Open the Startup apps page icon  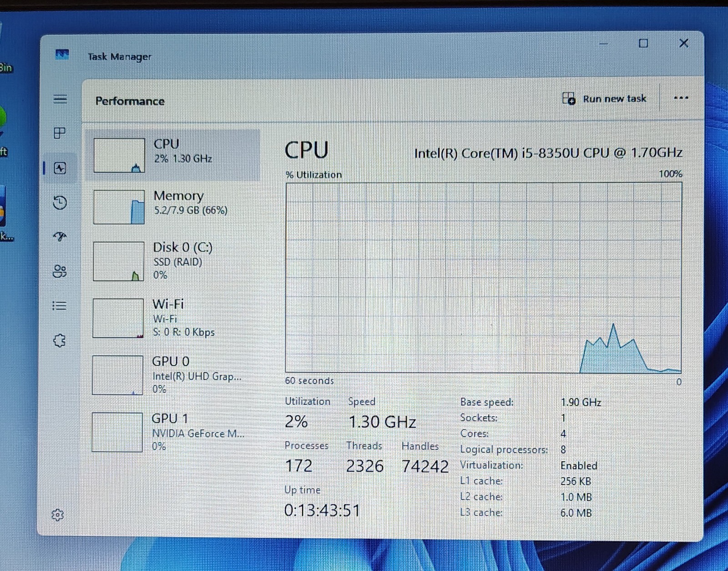tap(60, 236)
